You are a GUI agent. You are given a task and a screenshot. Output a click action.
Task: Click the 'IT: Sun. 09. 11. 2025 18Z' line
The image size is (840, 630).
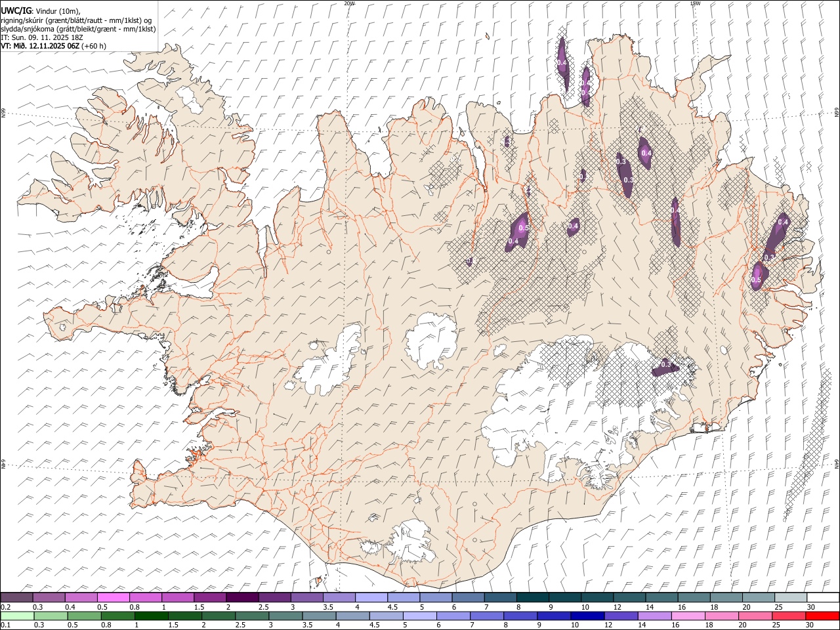(42, 37)
